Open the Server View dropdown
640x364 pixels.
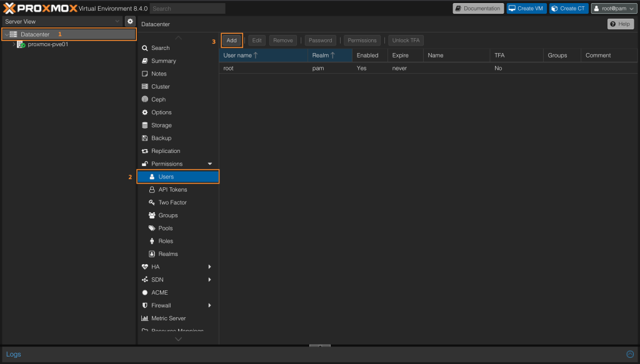[116, 21]
